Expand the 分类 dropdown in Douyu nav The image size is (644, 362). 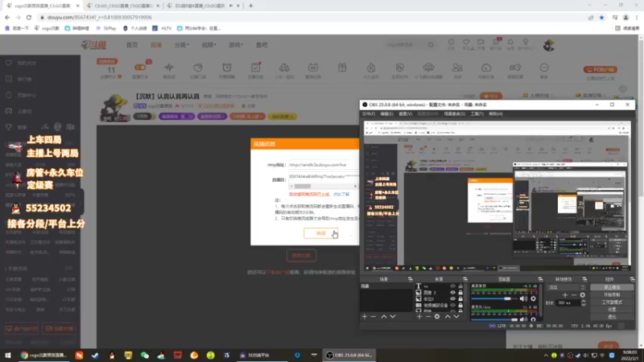point(182,45)
